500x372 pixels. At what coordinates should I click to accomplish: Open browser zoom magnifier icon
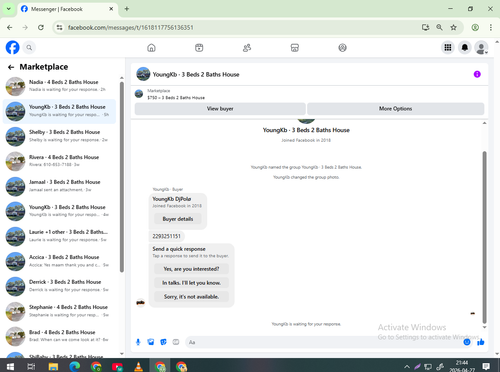pos(439,27)
